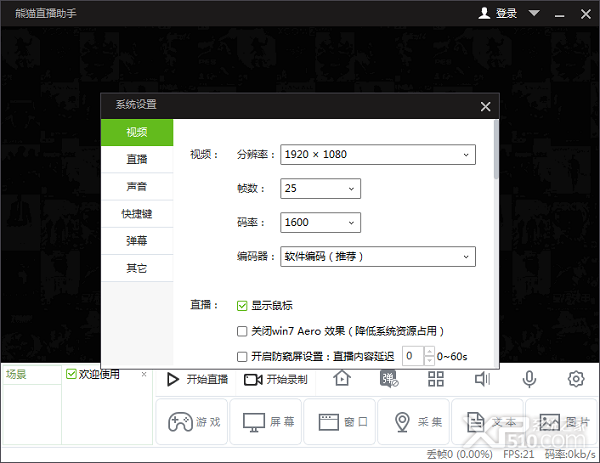Click the 开始直播 play icon
600x463 pixels.
(x=173, y=380)
